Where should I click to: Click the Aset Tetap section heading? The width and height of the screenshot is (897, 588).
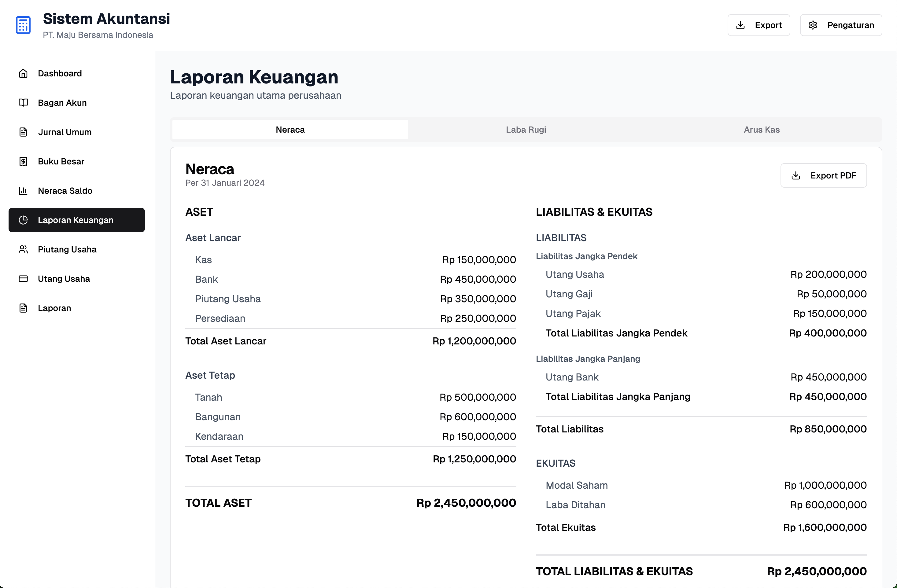(210, 375)
